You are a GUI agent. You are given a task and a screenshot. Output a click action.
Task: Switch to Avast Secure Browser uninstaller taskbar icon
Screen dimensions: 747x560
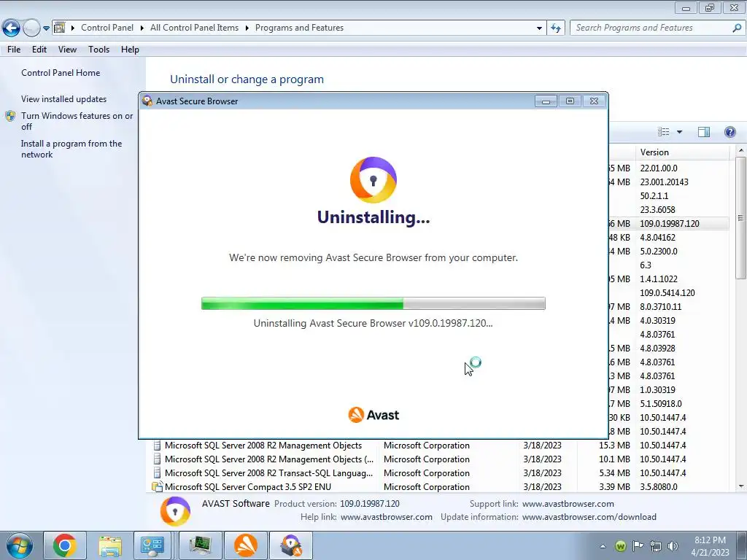point(291,545)
